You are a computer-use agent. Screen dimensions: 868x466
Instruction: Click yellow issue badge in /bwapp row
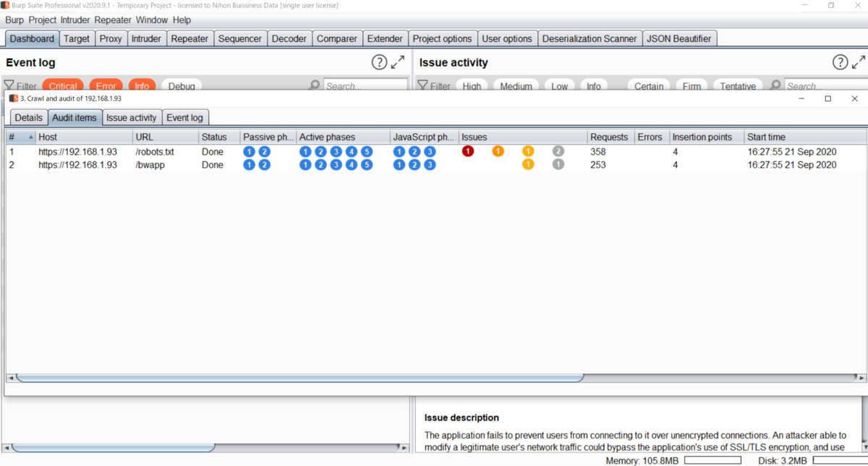point(528,164)
